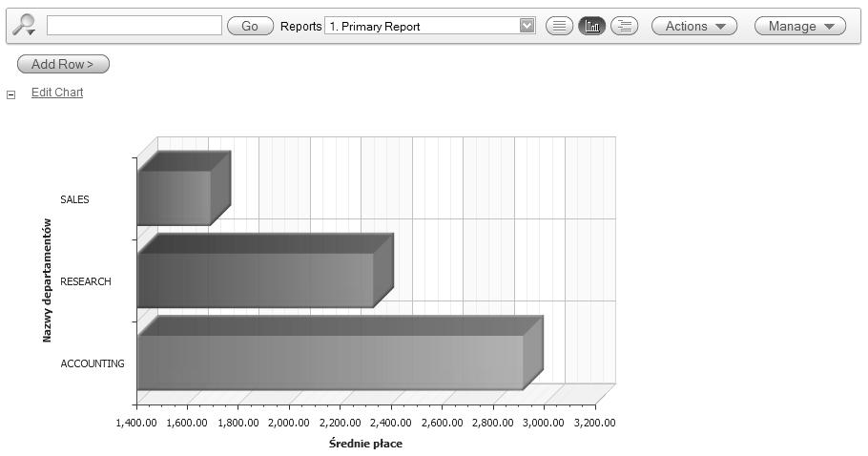868x456 pixels.
Task: Click the RESEARCH axis label
Action: [x=86, y=281]
